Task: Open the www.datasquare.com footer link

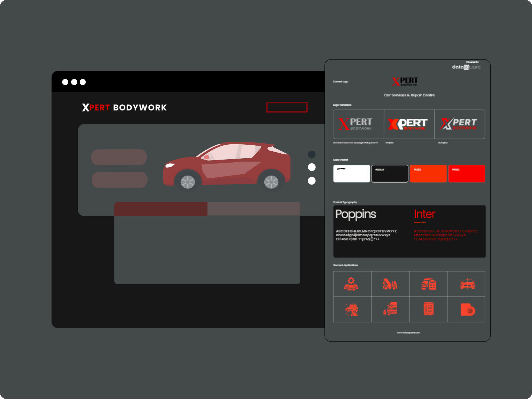Action: 408,332
